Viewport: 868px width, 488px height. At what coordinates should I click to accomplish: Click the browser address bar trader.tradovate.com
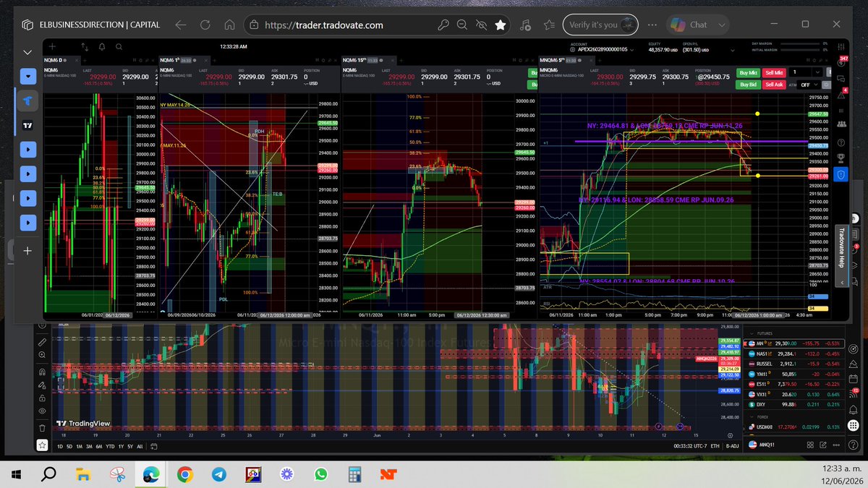324,25
